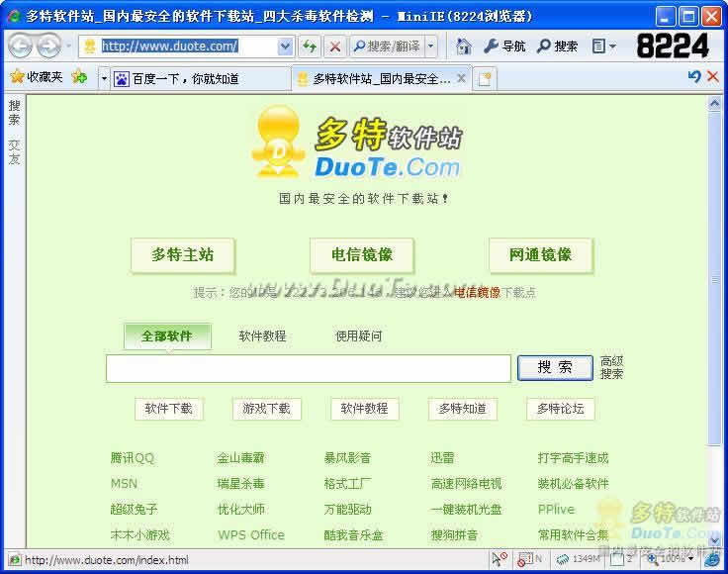Select the 使用疑问 search tab
Viewport: 728px width, 574px height.
[358, 336]
